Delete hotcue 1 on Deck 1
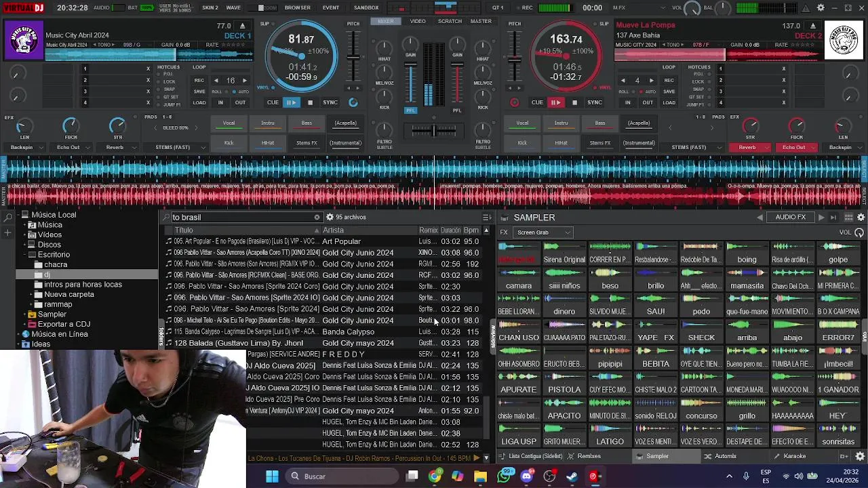Viewport: 868px width, 488px height. [x=148, y=68]
